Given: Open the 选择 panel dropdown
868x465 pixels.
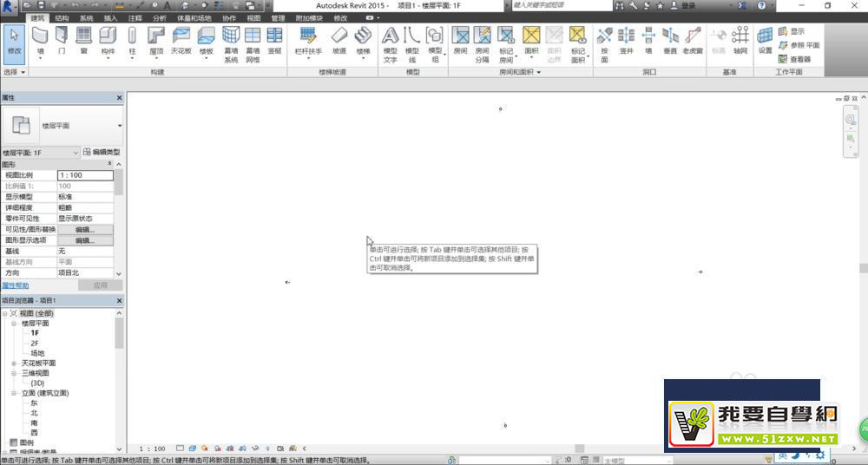Looking at the screenshot, I should [15, 73].
